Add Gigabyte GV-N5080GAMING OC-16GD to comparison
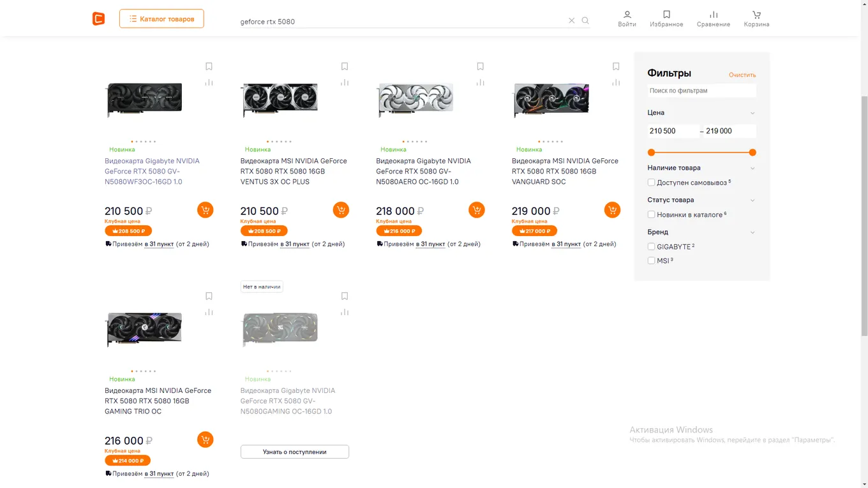The width and height of the screenshot is (868, 488). [x=345, y=312]
